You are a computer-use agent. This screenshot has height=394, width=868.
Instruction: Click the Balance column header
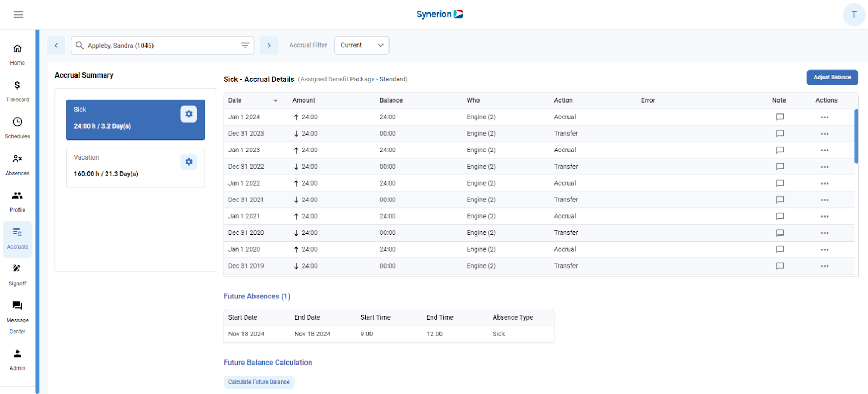[x=391, y=100]
